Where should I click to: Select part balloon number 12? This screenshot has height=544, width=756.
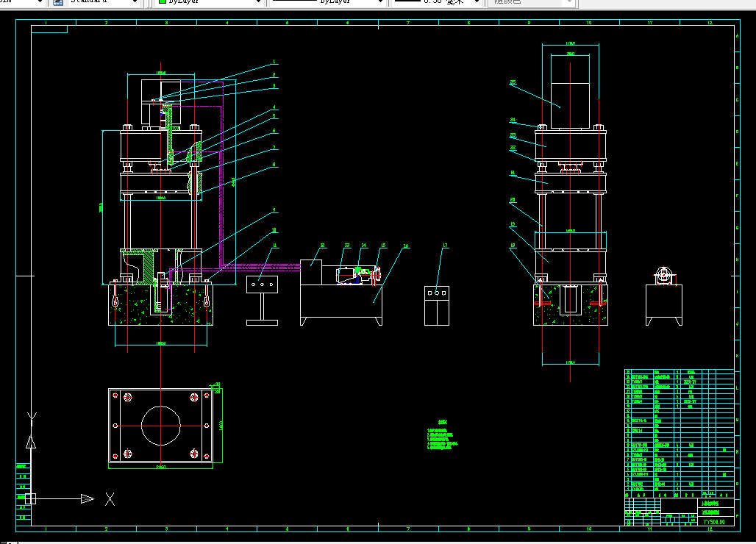pyautogui.click(x=323, y=246)
